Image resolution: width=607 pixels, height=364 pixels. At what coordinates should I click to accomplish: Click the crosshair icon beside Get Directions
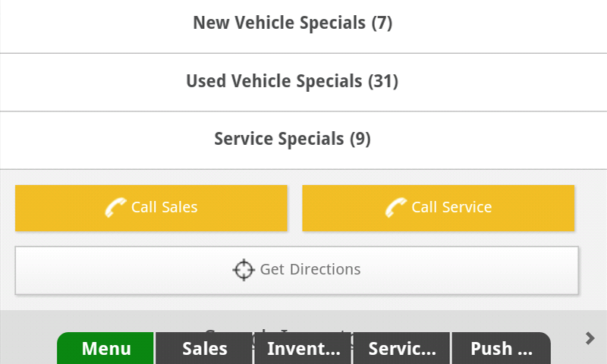(x=243, y=269)
